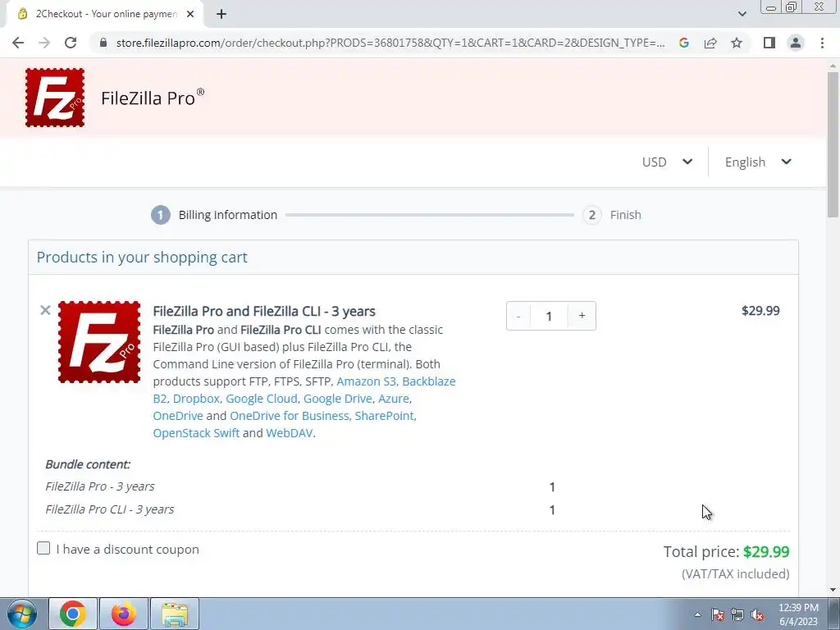The width and height of the screenshot is (840, 630).
Task: Click the address bar URL
Action: coord(390,43)
